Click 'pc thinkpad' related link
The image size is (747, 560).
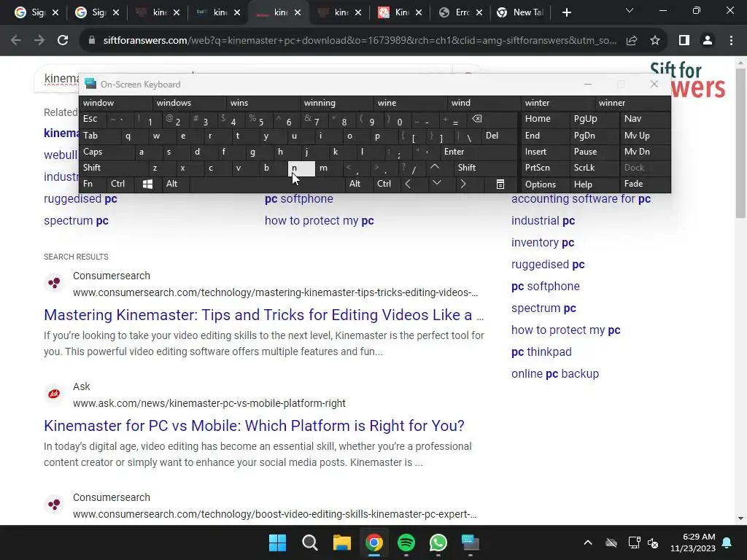[541, 352]
